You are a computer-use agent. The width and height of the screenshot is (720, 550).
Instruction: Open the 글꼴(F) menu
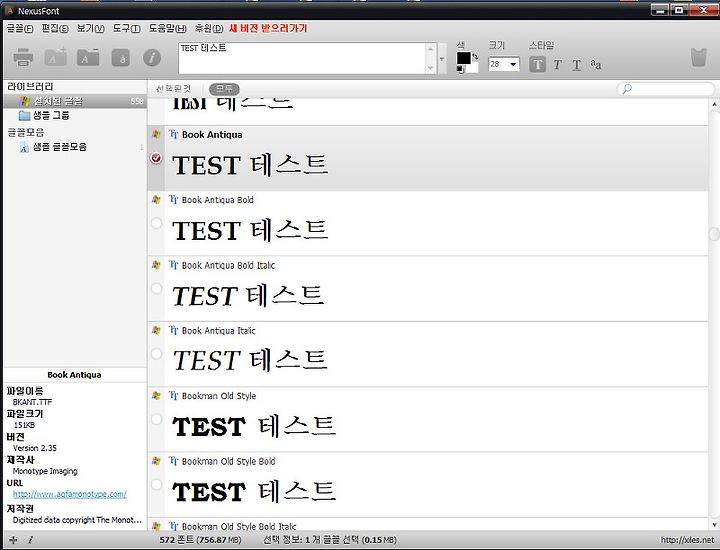20,28
